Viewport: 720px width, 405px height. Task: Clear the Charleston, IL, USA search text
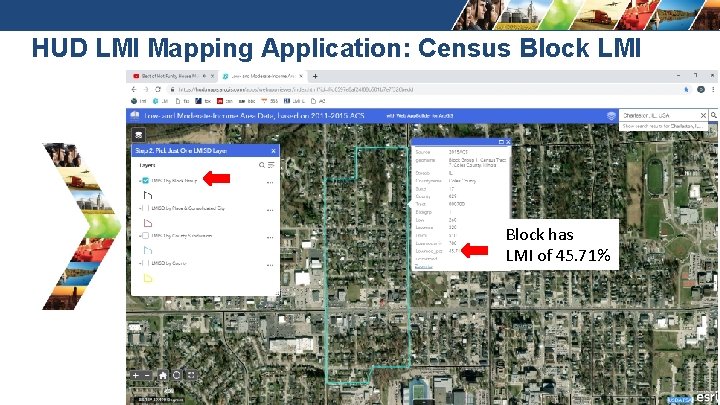pyautogui.click(x=703, y=115)
